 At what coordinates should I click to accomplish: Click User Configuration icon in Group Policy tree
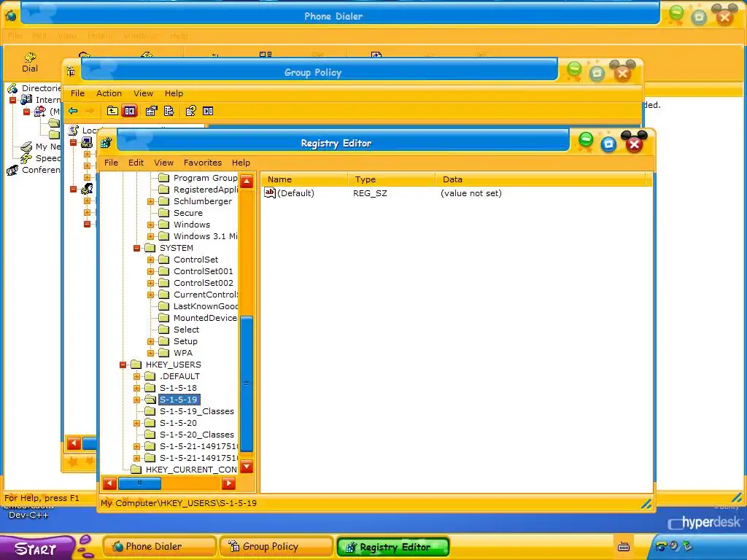click(x=87, y=189)
